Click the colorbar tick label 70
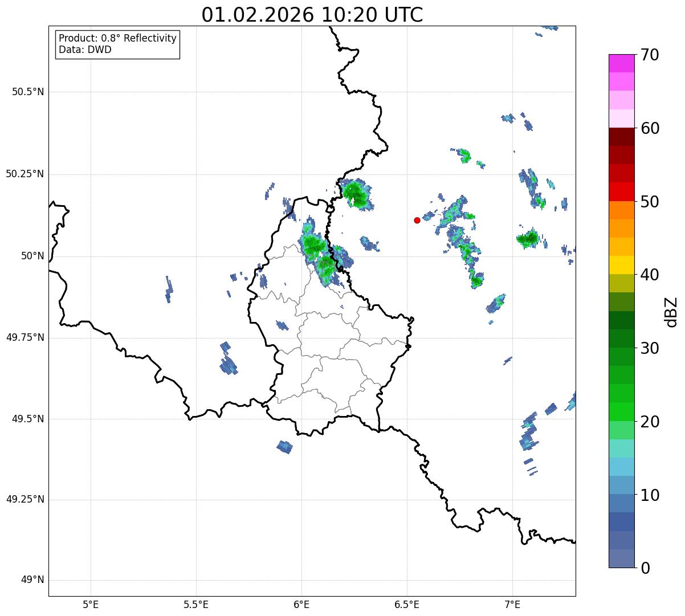This screenshot has height=616, width=685. pyautogui.click(x=650, y=55)
